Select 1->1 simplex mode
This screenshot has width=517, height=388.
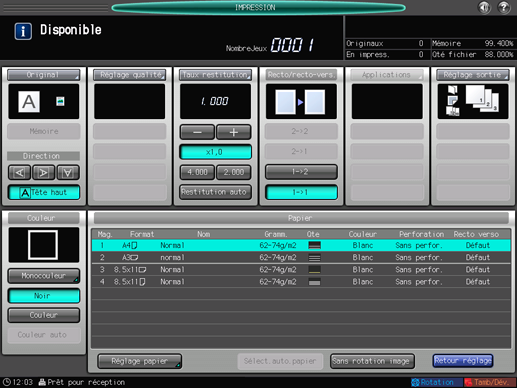click(x=301, y=192)
